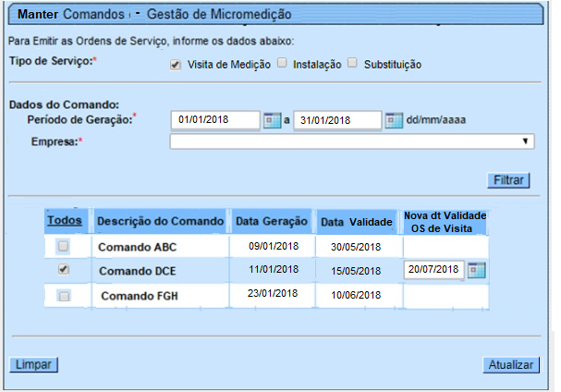The image size is (561, 392).
Task: Click generation date 09/01/2018
Action: (274, 246)
